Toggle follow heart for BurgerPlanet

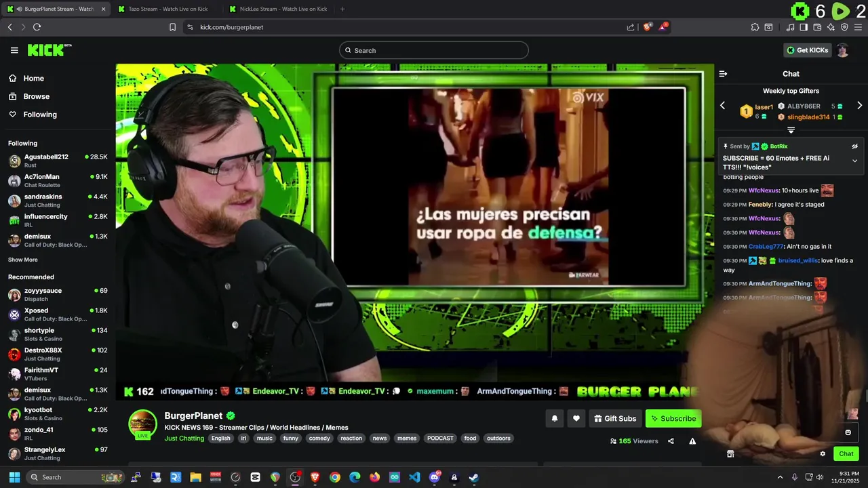click(x=576, y=419)
